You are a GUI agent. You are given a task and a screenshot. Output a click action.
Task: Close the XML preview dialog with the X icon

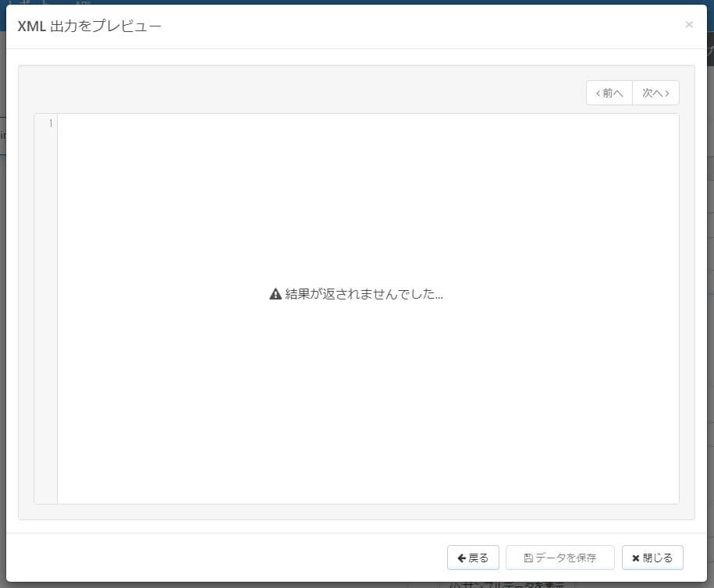[x=689, y=25]
